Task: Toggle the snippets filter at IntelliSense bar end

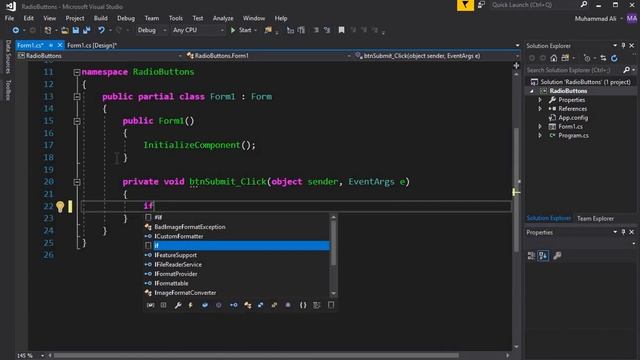Action: click(x=331, y=305)
